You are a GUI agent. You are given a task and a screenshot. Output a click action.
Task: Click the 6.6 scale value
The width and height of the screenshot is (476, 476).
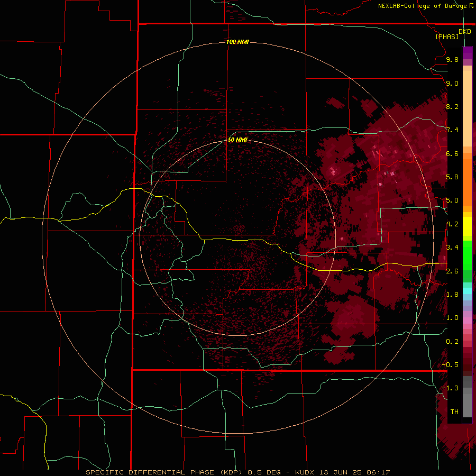(x=452, y=153)
